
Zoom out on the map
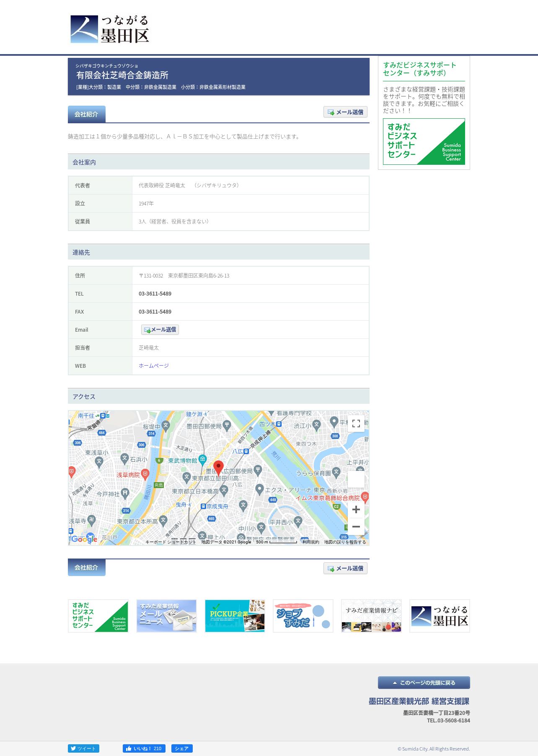[x=356, y=526]
